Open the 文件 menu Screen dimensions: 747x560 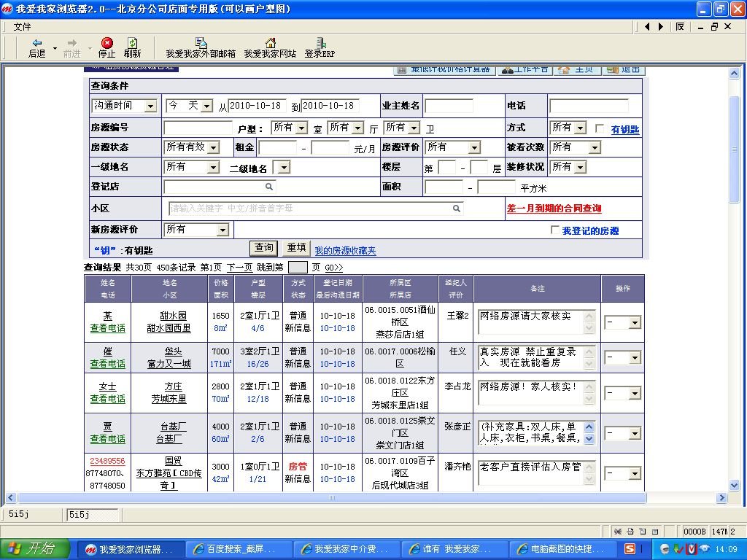point(20,26)
